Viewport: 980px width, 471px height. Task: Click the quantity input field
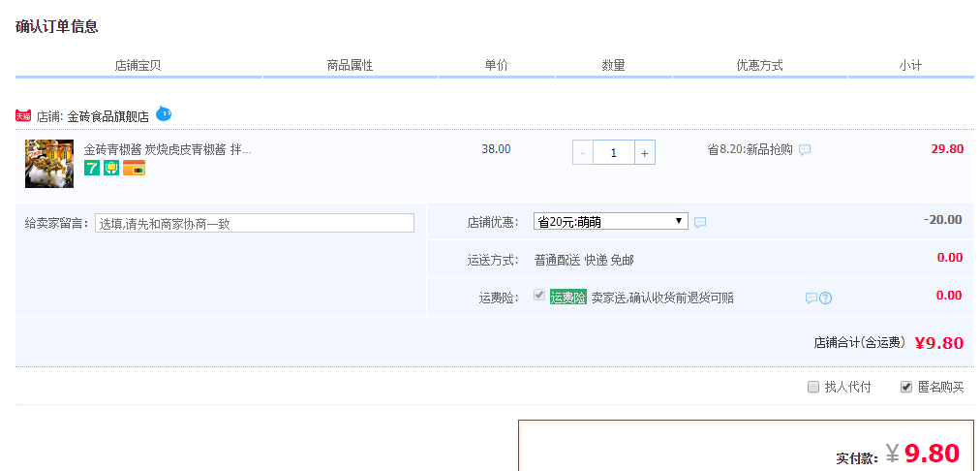[x=614, y=152]
